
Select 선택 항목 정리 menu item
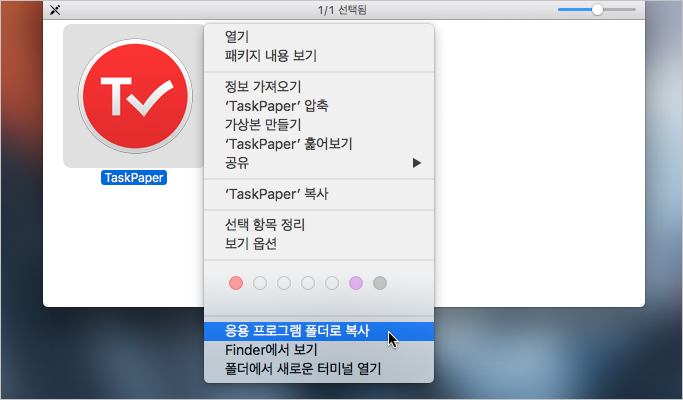point(319,225)
